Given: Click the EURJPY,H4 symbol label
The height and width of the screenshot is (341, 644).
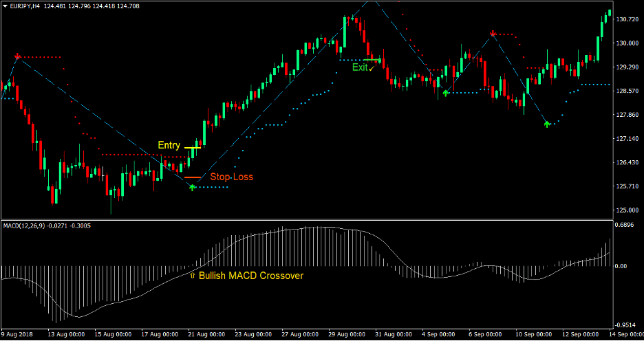Looking at the screenshot, I should [x=25, y=6].
